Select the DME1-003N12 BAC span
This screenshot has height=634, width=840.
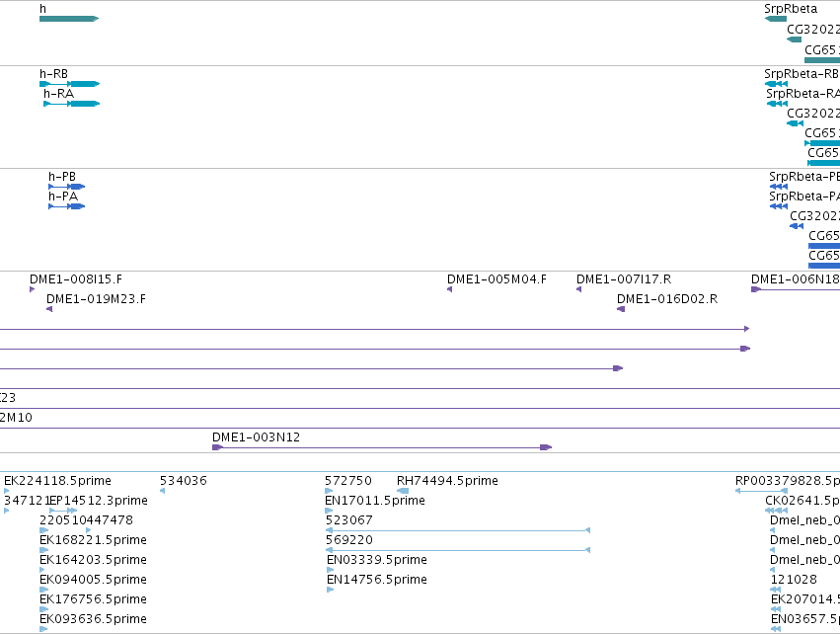click(382, 447)
